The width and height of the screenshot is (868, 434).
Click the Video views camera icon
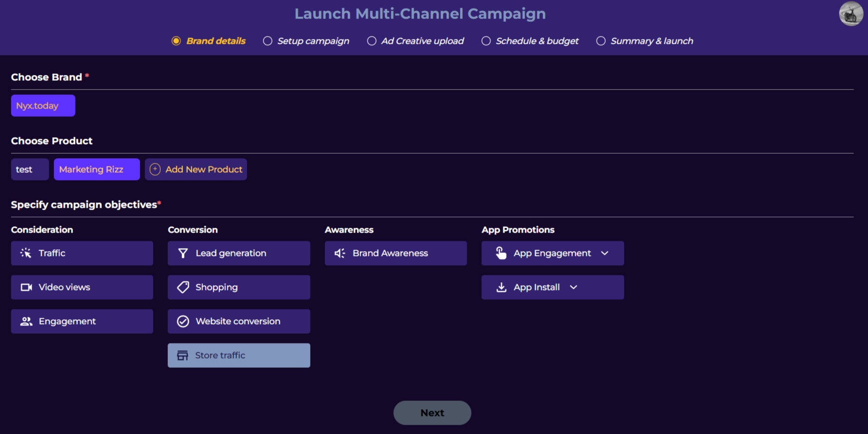tap(26, 287)
